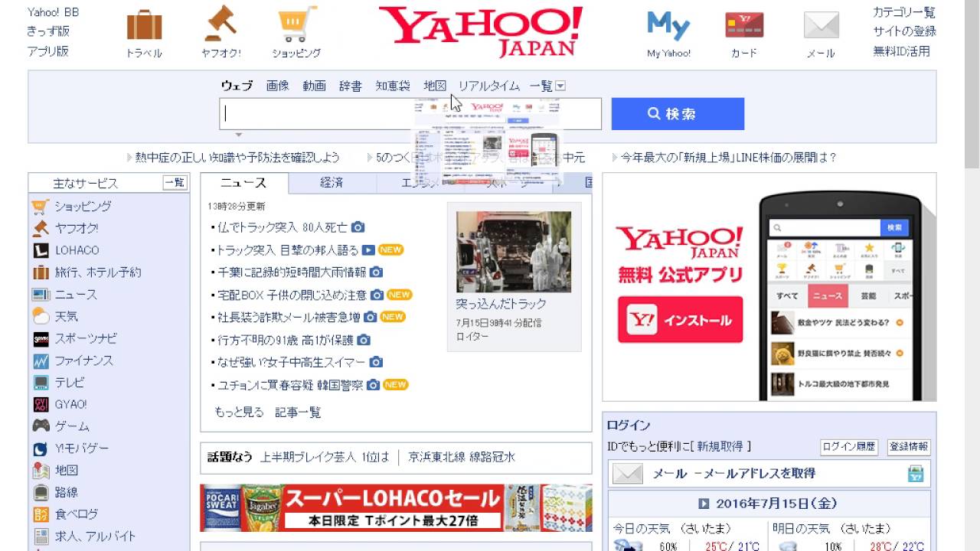Click the train icon beside 路線
The width and height of the screenshot is (980, 551).
coord(41,493)
